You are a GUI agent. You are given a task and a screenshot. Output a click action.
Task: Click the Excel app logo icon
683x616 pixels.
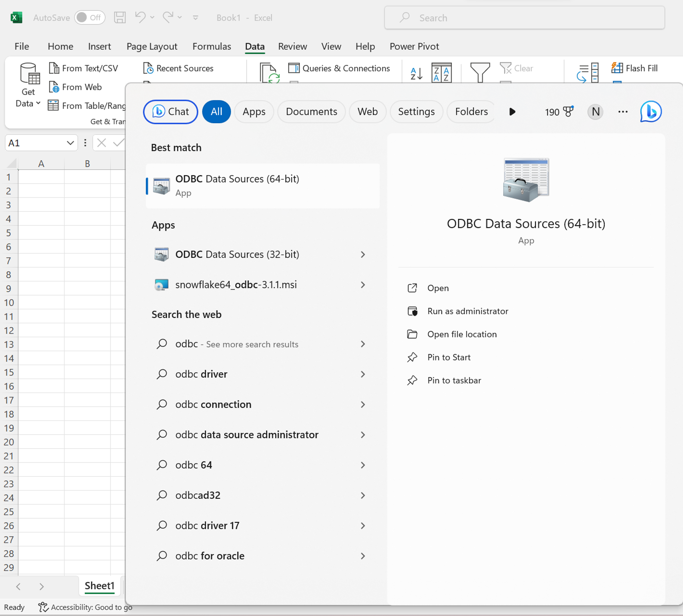(16, 18)
